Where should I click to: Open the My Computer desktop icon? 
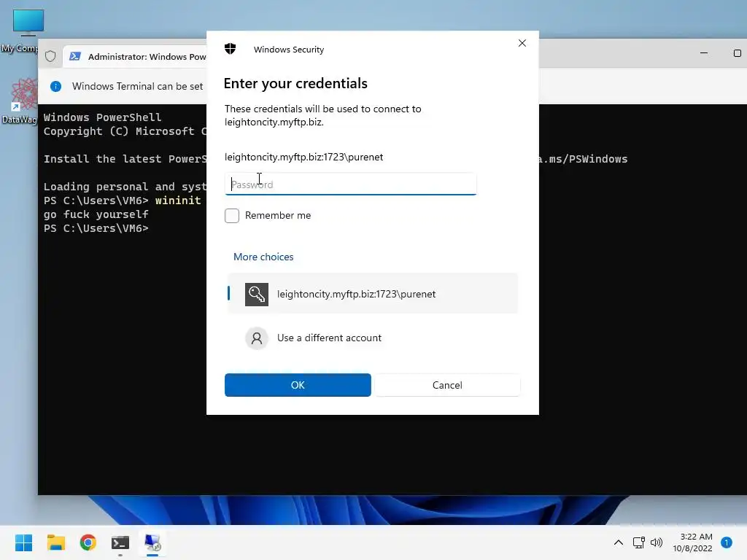click(x=20, y=31)
